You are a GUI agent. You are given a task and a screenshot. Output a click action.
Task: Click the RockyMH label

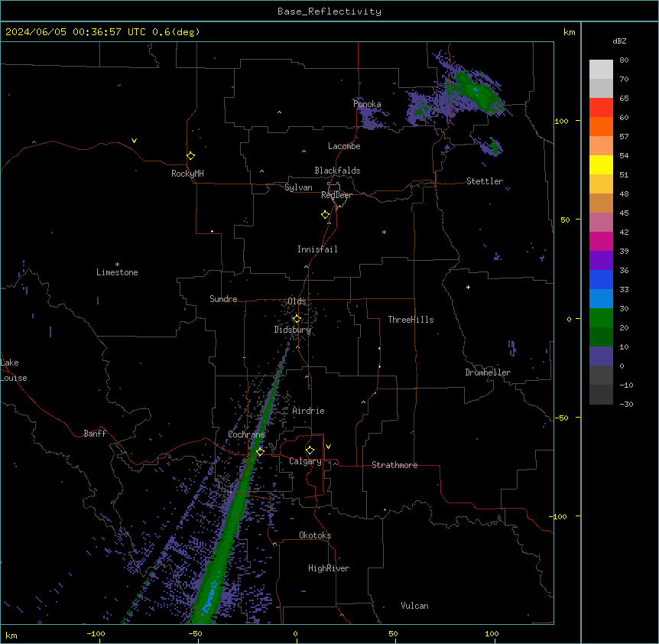point(187,174)
